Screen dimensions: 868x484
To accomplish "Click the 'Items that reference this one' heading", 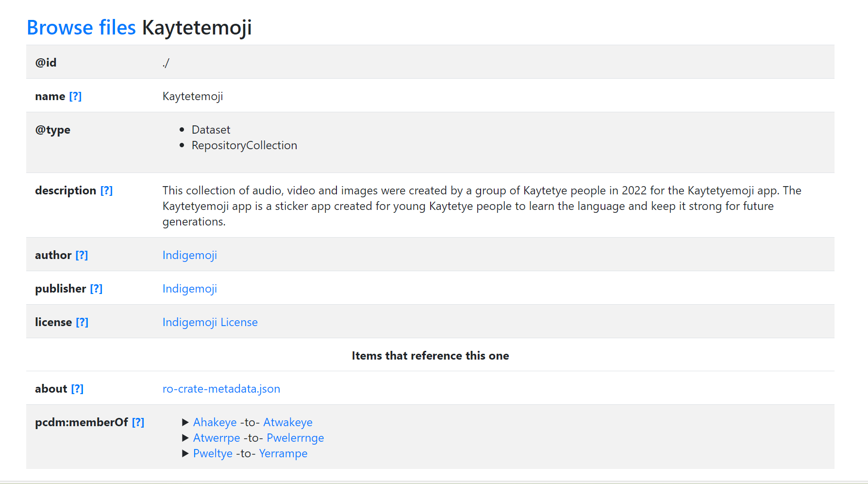I will pyautogui.click(x=431, y=356).
